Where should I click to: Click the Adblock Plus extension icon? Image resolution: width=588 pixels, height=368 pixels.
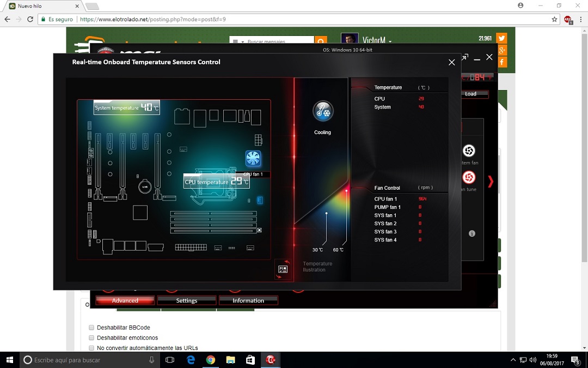pyautogui.click(x=568, y=19)
